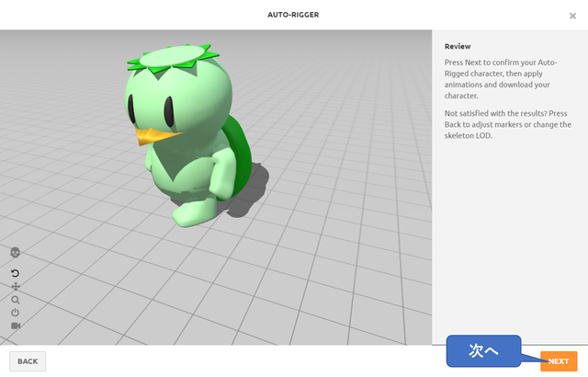Click the "Not satisfied with the results?" paragraph
This screenshot has height=377, width=588.
tap(508, 124)
